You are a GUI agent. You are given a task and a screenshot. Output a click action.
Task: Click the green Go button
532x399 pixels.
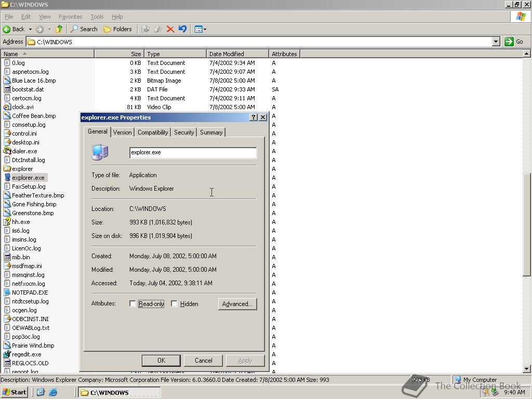pos(514,42)
